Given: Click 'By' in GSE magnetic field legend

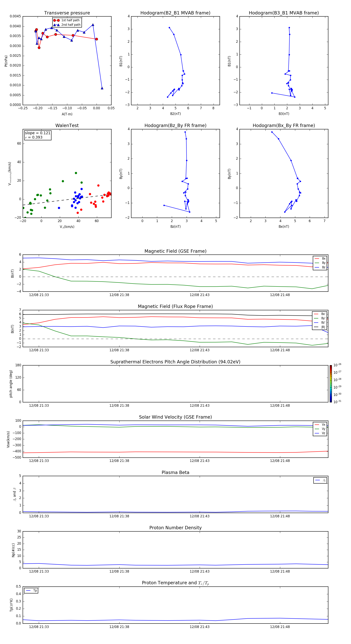Looking at the screenshot, I should [x=320, y=263].
